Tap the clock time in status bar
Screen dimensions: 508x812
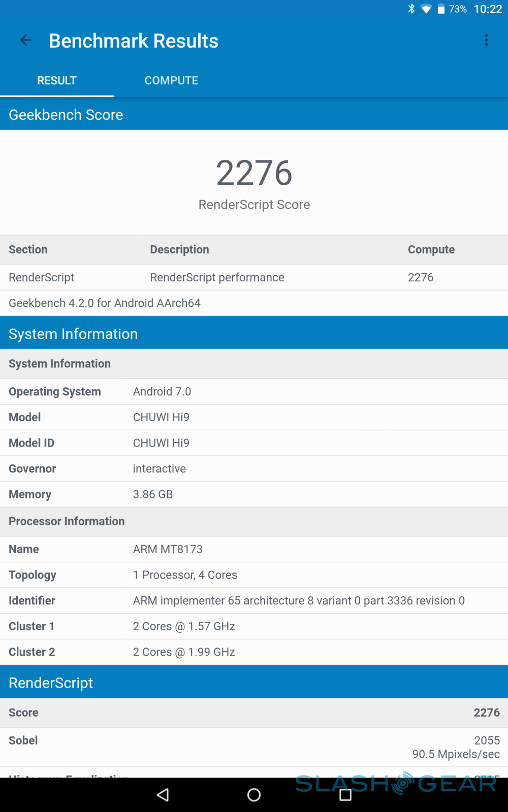pyautogui.click(x=488, y=9)
